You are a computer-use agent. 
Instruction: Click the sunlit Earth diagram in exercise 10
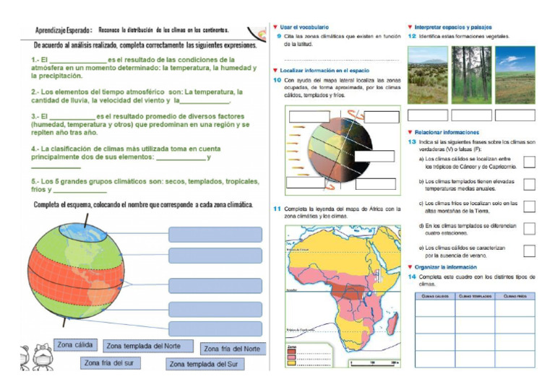(x=339, y=150)
